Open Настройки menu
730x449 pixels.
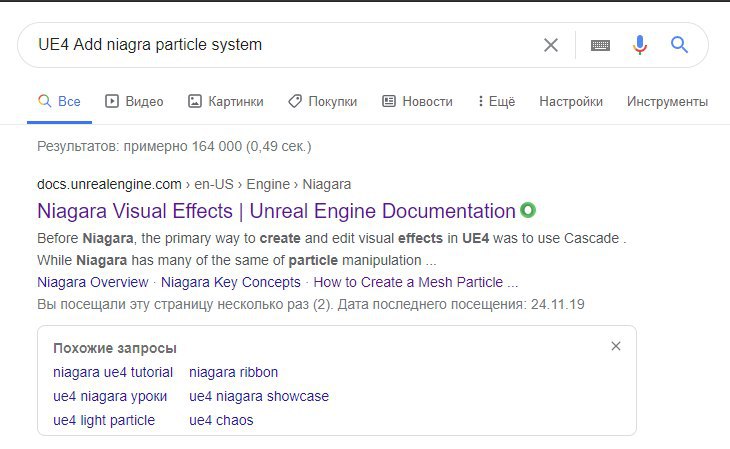tap(571, 101)
